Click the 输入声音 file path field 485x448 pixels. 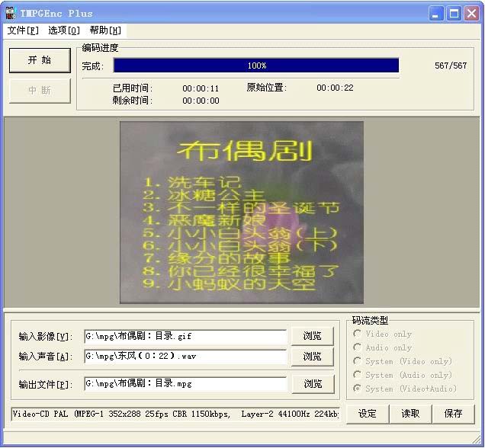[185, 356]
